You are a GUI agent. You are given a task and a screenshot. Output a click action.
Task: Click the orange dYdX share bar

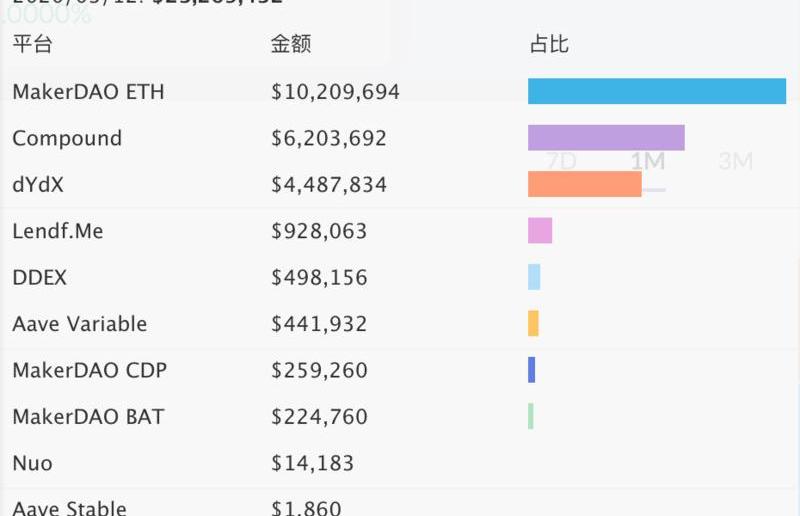[584, 184]
